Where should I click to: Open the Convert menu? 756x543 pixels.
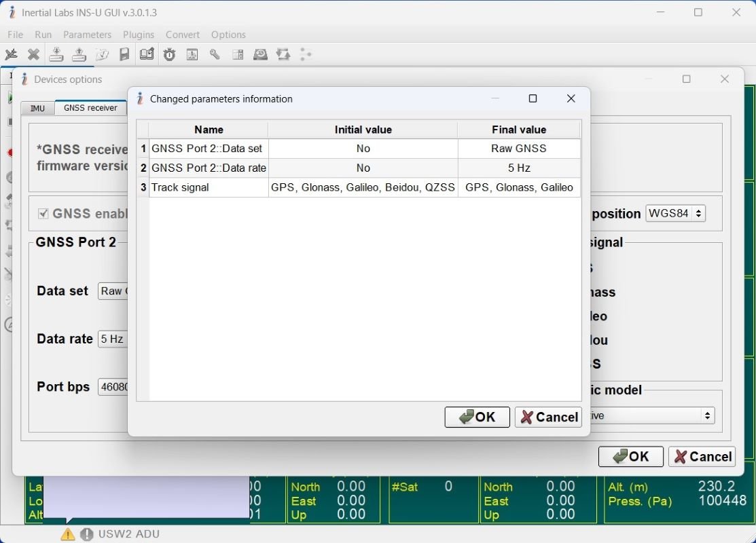pyautogui.click(x=182, y=35)
